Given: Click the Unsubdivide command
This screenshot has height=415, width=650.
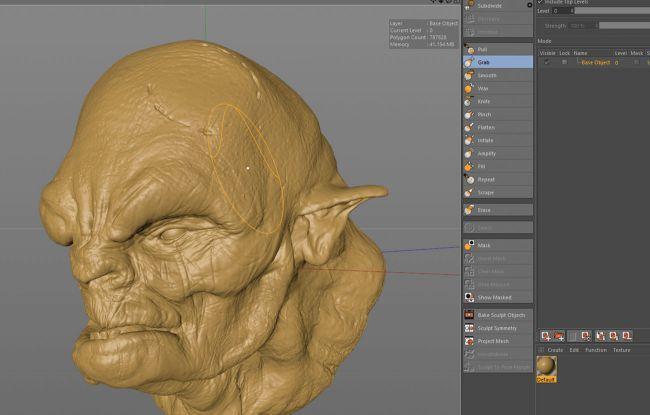Looking at the screenshot, I should pyautogui.click(x=497, y=354).
